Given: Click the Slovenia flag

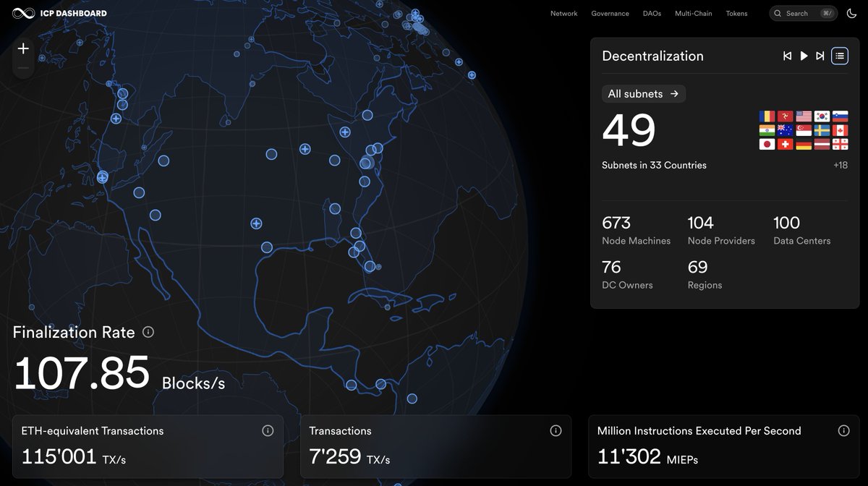Looking at the screenshot, I should (841, 116).
